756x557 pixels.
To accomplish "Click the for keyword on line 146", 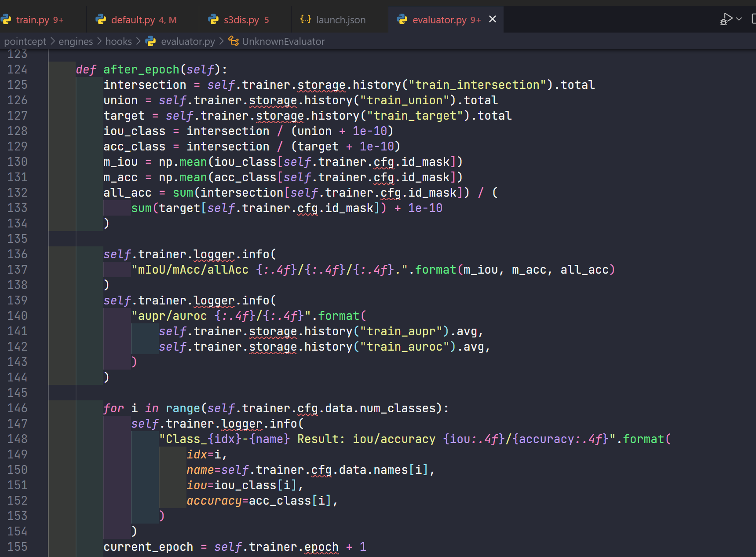I will [x=113, y=408].
